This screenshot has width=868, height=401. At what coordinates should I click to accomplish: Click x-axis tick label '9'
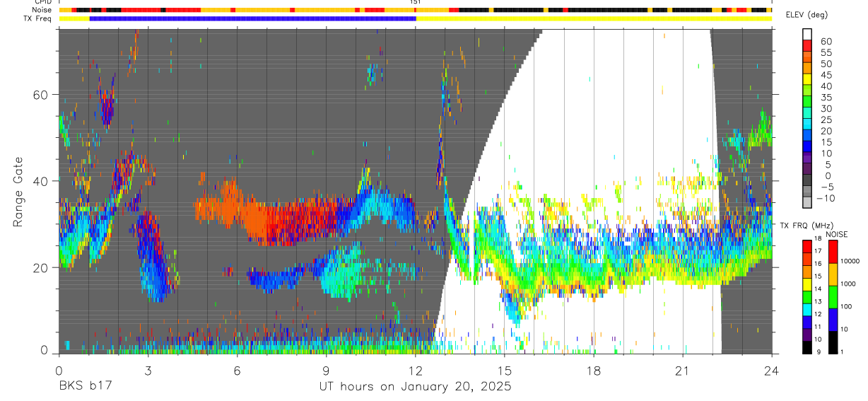click(326, 371)
